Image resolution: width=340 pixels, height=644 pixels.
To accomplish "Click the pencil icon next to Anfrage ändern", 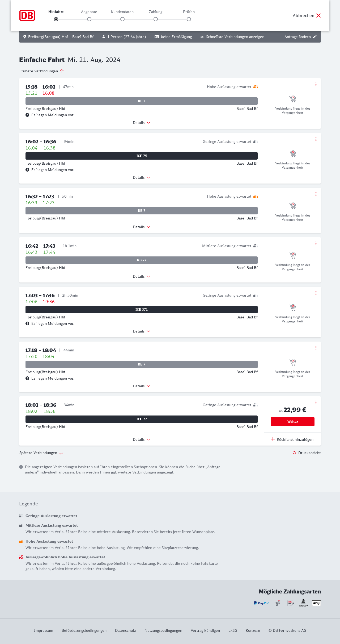I will (x=315, y=37).
